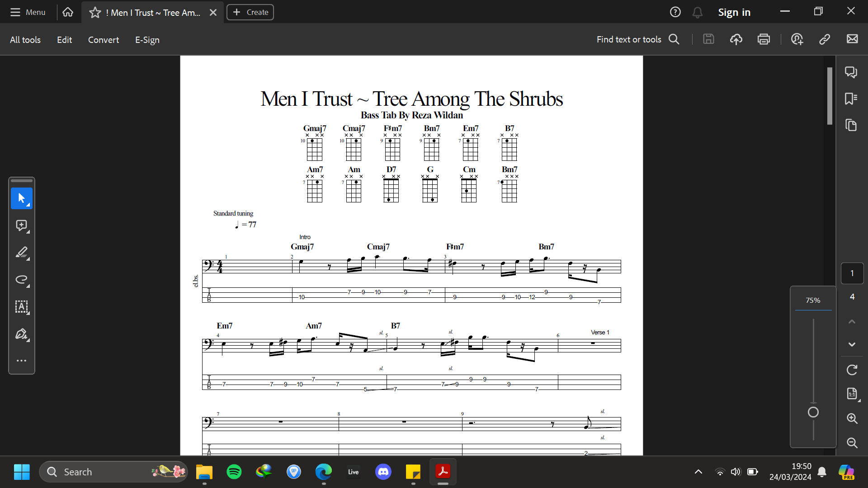Open more tools ellipsis in quick toolbar

(22, 361)
